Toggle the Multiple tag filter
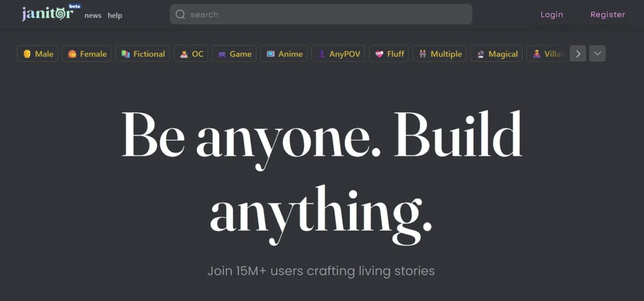Image resolution: width=644 pixels, height=301 pixels. (x=440, y=54)
